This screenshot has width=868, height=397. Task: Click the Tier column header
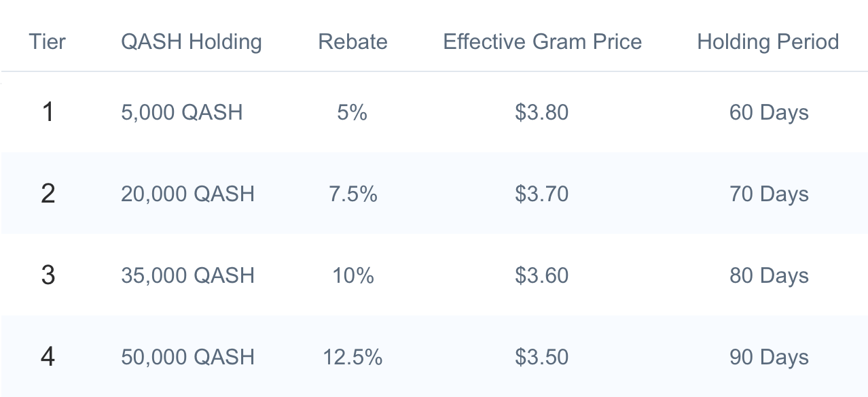(x=48, y=42)
